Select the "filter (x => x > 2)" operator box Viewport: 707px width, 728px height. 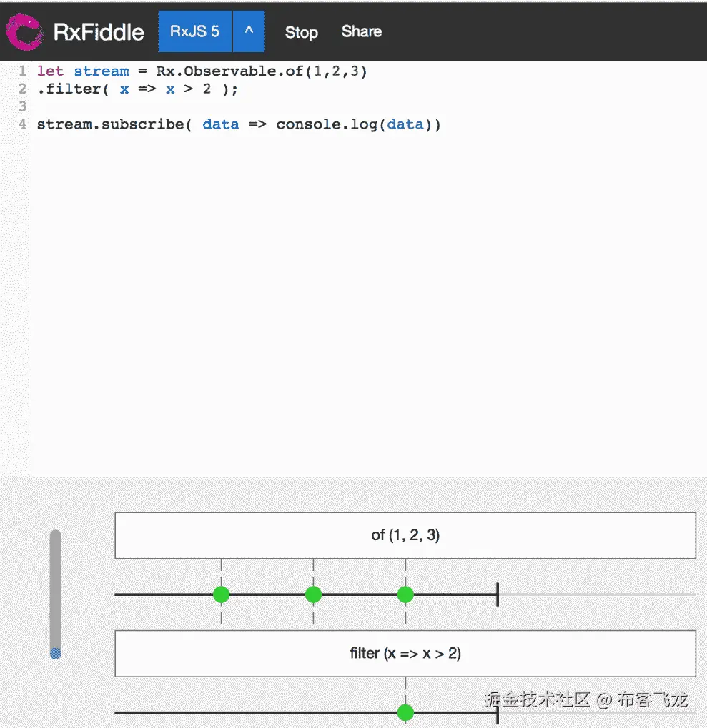click(405, 653)
